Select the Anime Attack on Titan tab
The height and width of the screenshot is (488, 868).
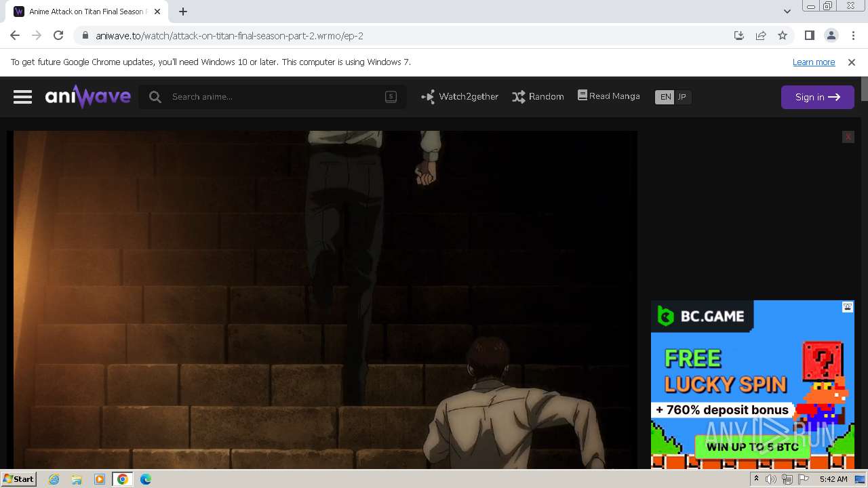pos(87,12)
